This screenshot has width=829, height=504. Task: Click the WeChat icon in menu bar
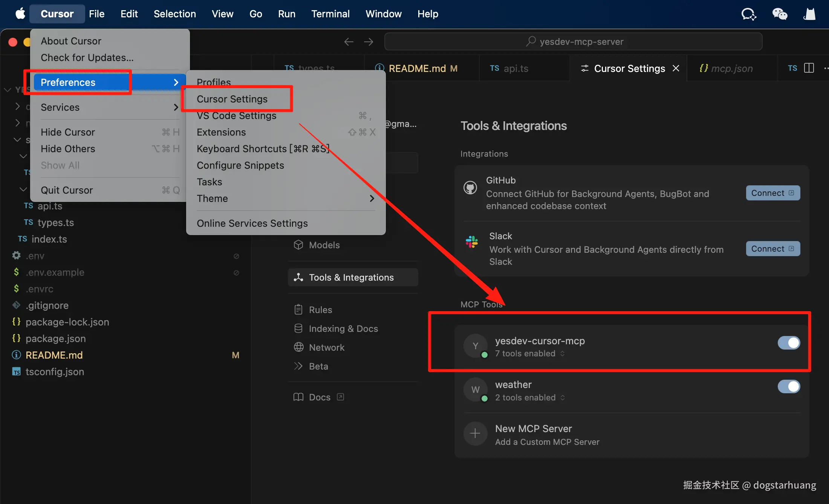[780, 14]
